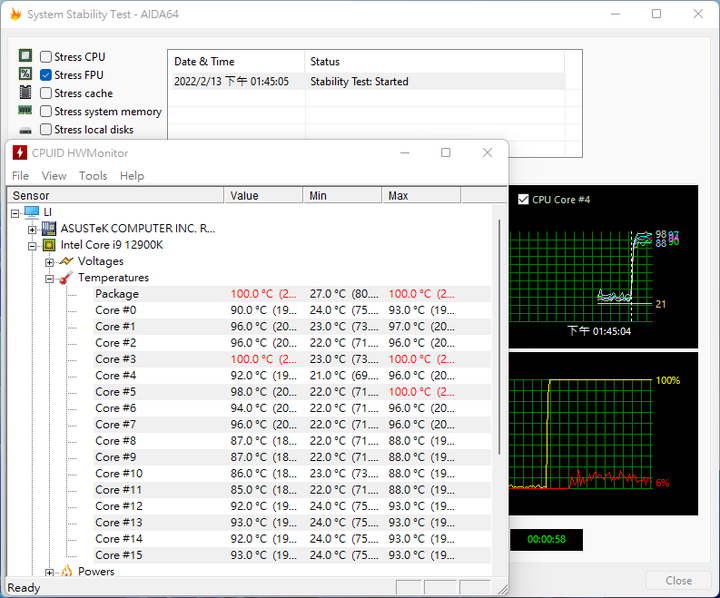Expand the Powers tree node
Image resolution: width=720 pixels, height=598 pixels.
49,572
